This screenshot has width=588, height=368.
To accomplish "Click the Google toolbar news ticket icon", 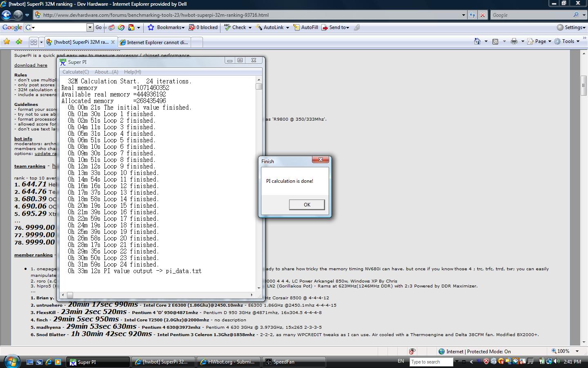I will coord(112,27).
